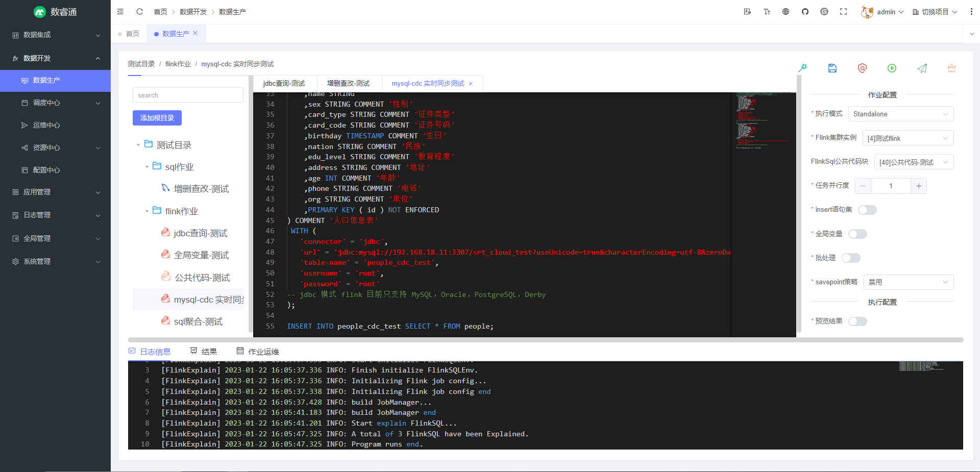Open the sql聚合-测试 job in tree
The width and height of the screenshot is (980, 472).
click(x=198, y=321)
